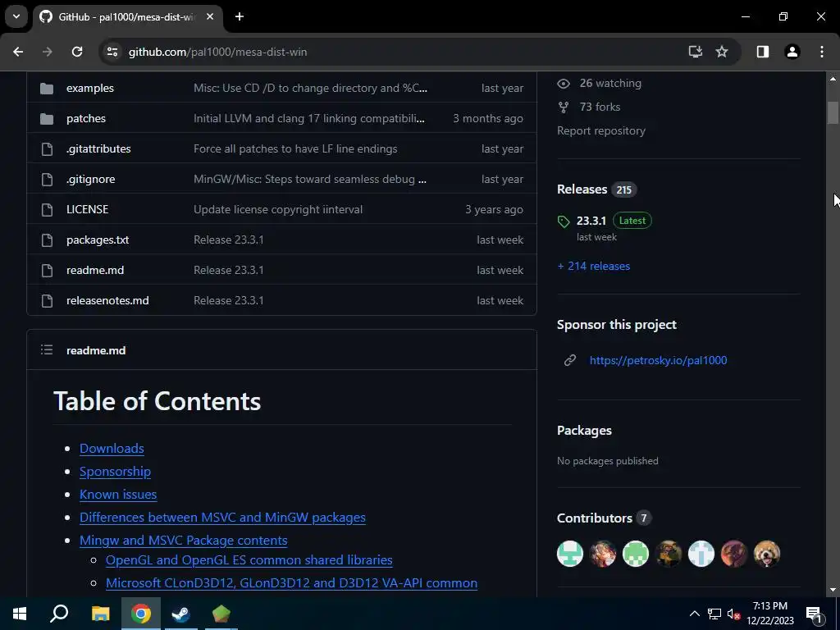
Task: Jump to Downloads section
Action: (112, 448)
